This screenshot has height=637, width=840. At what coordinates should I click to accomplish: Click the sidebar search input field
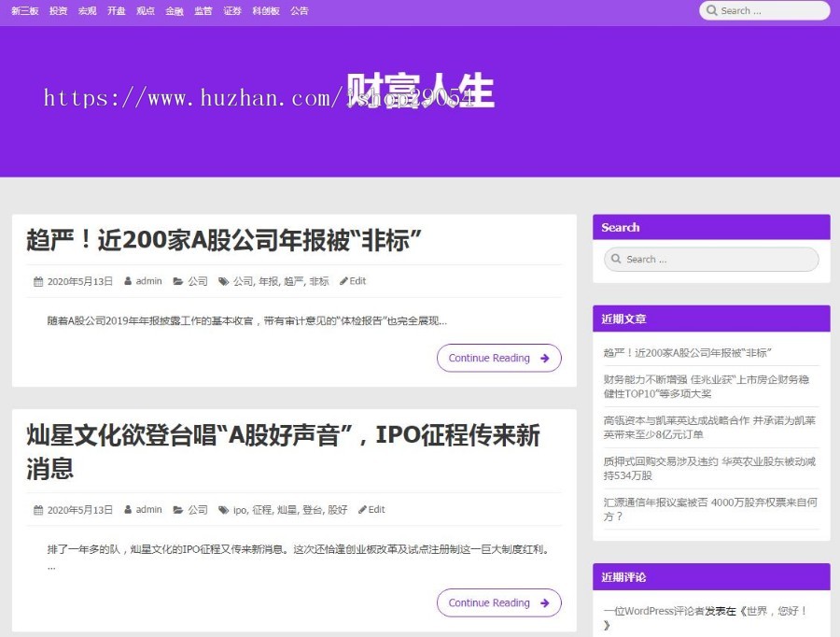click(711, 259)
